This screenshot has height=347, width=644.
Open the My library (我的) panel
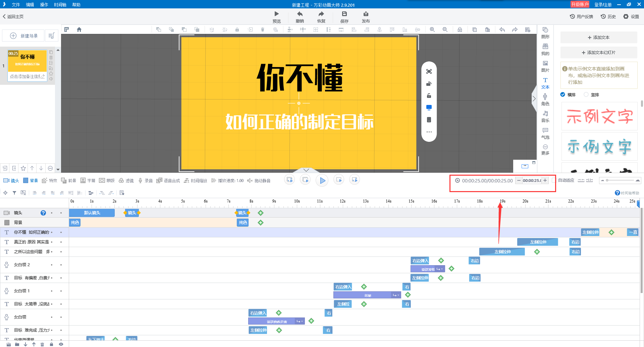point(545,49)
